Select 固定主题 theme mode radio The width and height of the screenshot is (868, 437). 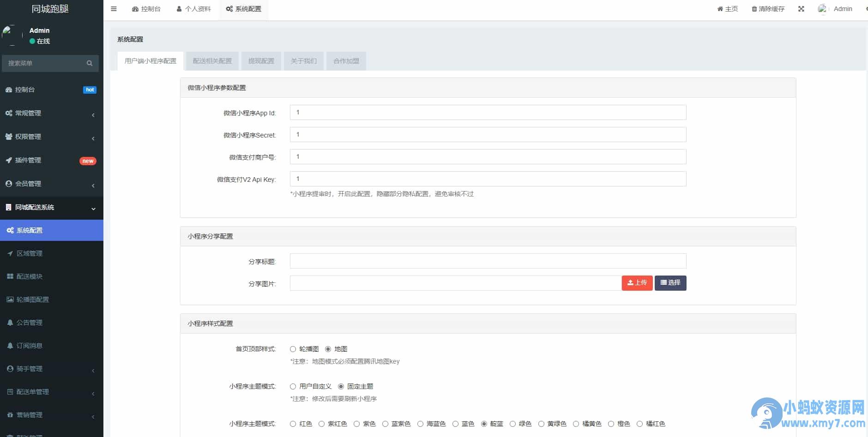[x=341, y=386]
